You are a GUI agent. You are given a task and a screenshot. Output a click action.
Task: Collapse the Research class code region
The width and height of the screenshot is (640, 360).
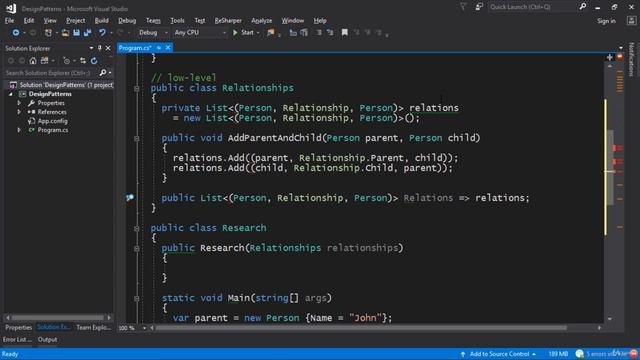(137, 228)
